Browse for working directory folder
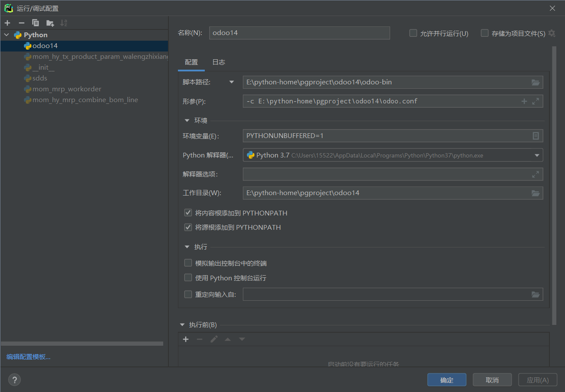The height and width of the screenshot is (392, 565). pos(536,193)
